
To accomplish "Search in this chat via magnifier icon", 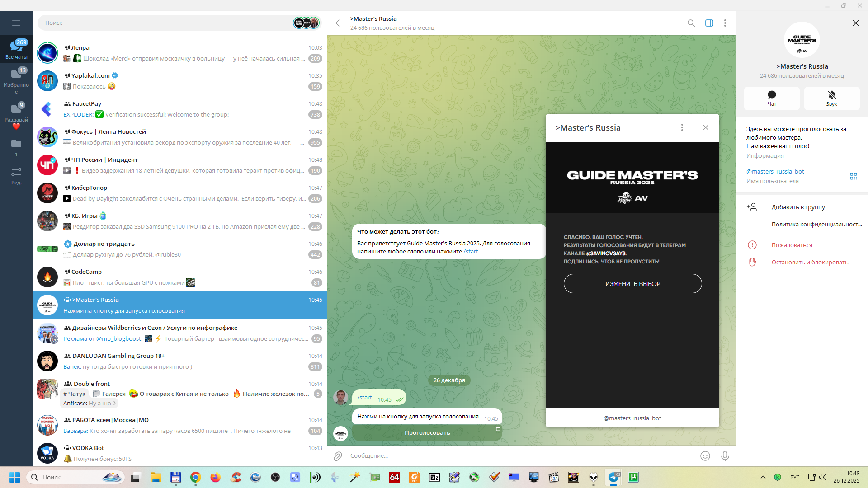I will click(691, 23).
